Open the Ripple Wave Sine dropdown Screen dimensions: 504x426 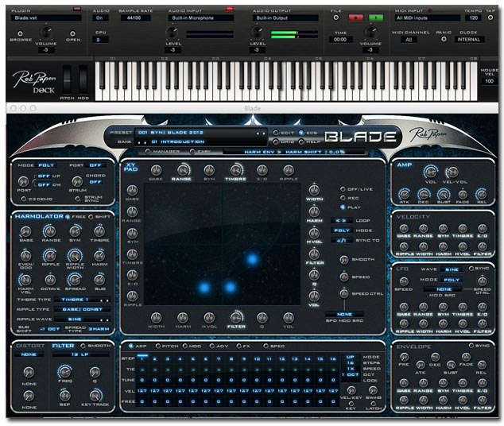point(82,319)
